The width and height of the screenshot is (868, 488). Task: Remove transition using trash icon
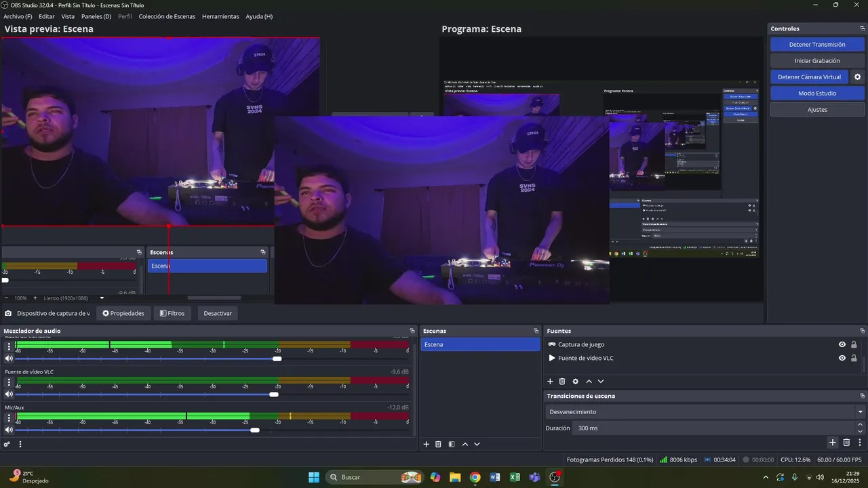pyautogui.click(x=846, y=443)
